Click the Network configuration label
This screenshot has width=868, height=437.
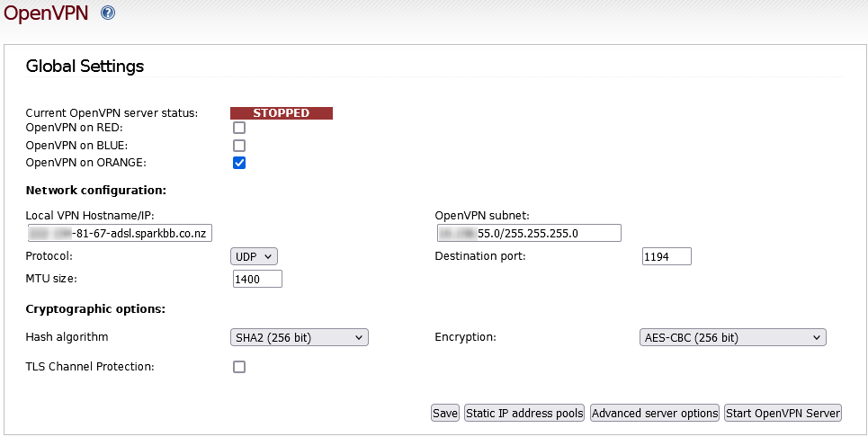point(95,191)
